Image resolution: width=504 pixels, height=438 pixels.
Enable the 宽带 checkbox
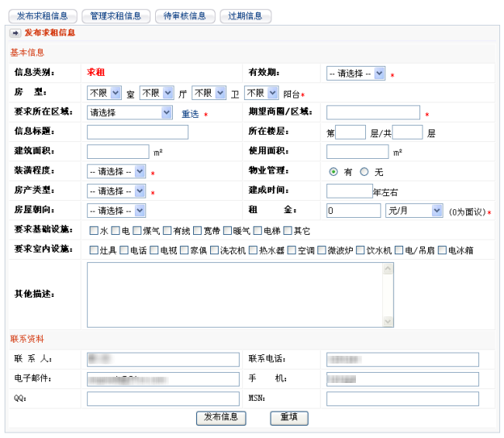click(x=198, y=230)
